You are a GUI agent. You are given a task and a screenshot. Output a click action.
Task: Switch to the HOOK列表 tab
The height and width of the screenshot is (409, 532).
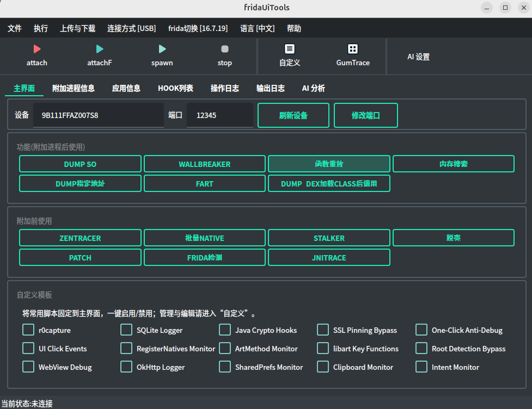click(x=175, y=89)
